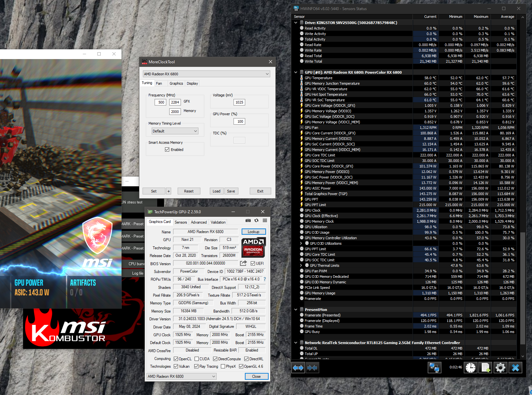Collapse GPU [#0] AMD Radeon sensor group
This screenshot has width=532, height=395.
tap(296, 72)
